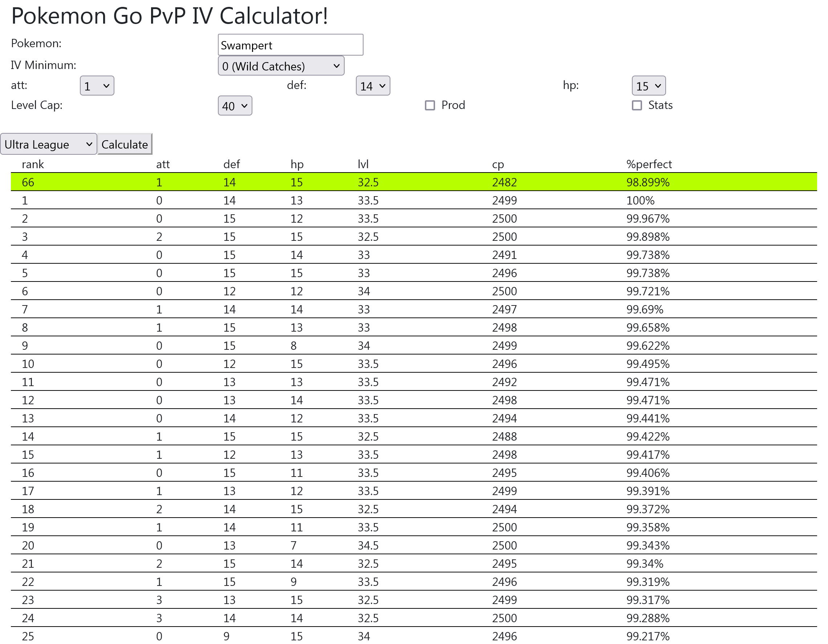
Task: Click the rank column header
Action: [33, 164]
